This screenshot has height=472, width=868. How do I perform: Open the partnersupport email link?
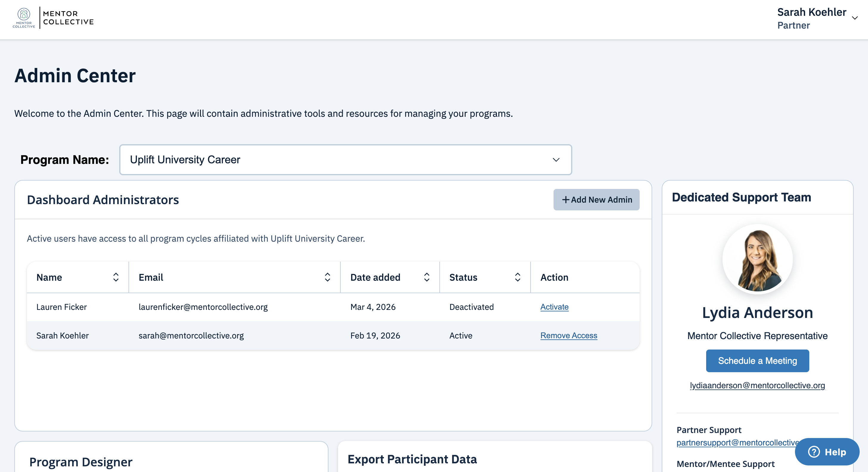738,443
